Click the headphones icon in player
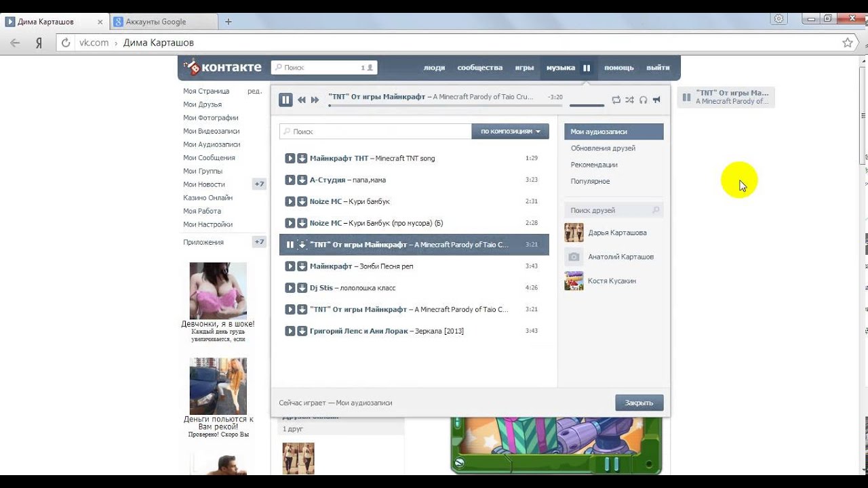The image size is (868, 488). pyautogui.click(x=643, y=100)
